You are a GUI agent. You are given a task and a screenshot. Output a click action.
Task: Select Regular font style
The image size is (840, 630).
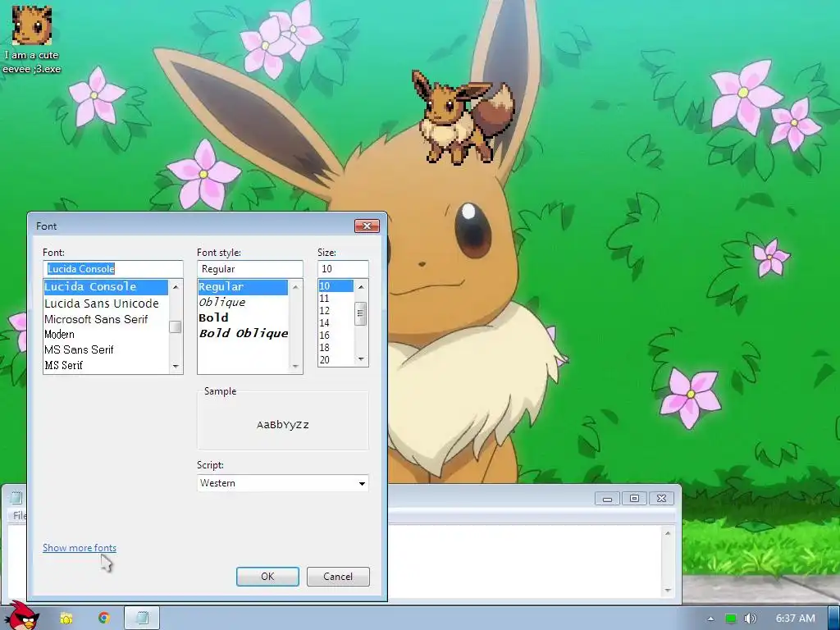click(x=243, y=286)
